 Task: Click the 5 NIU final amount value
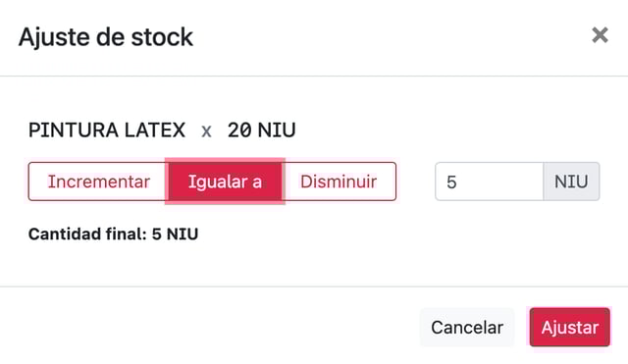(175, 234)
